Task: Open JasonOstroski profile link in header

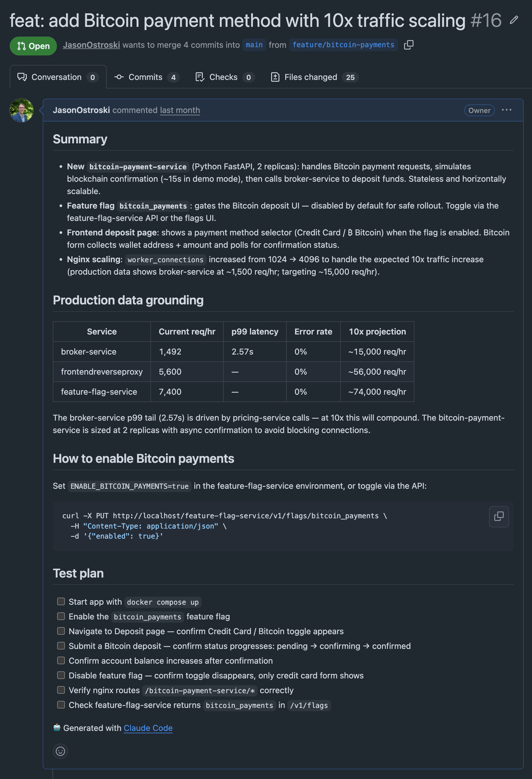Action: pyautogui.click(x=91, y=45)
